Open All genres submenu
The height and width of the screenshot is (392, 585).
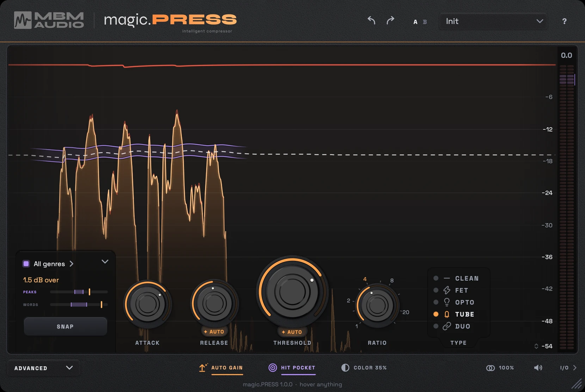tap(53, 264)
